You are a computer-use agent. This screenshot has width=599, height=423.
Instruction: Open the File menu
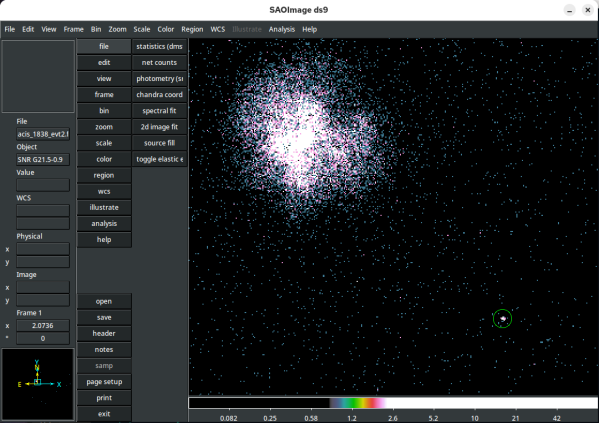[10, 29]
